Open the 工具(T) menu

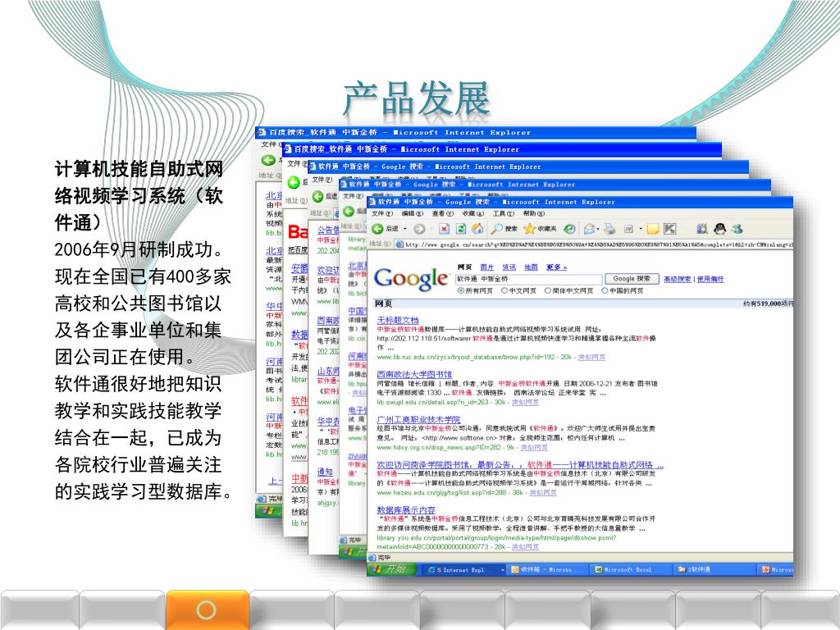(x=503, y=213)
